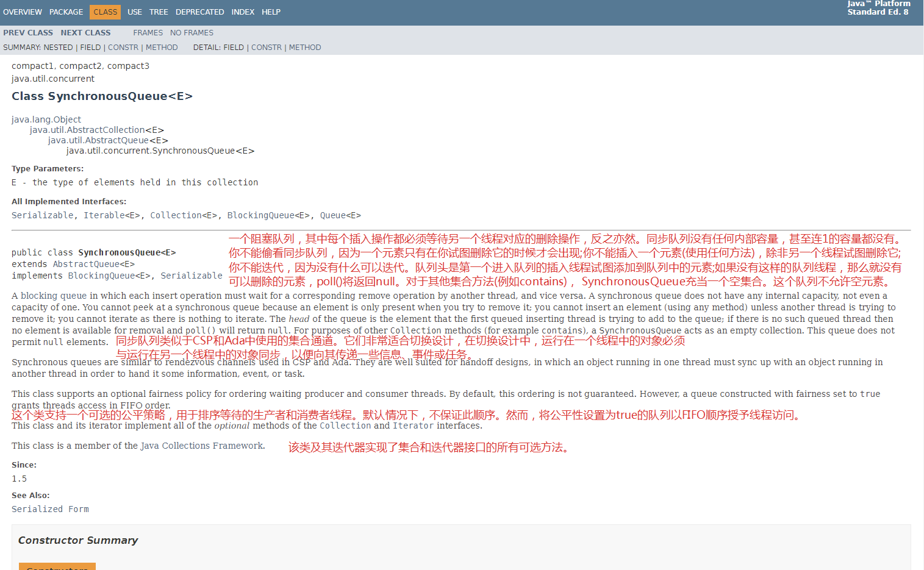This screenshot has width=924, height=570.
Task: Open the DEPRECATED navigation item
Action: pos(200,12)
